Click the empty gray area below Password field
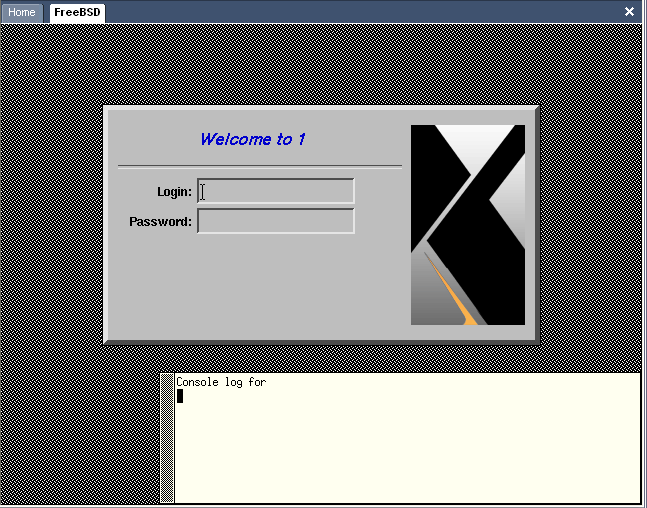The width and height of the screenshot is (647, 508). pos(260,290)
